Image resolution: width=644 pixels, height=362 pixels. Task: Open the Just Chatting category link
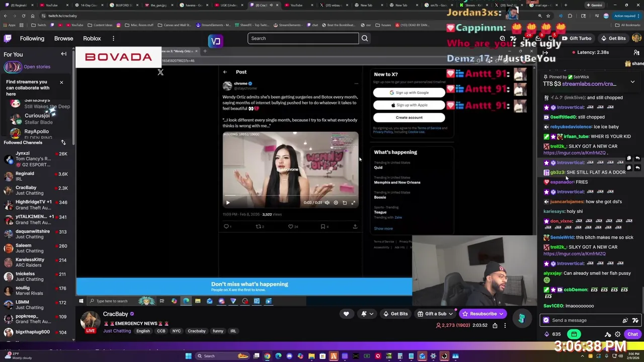click(x=117, y=331)
